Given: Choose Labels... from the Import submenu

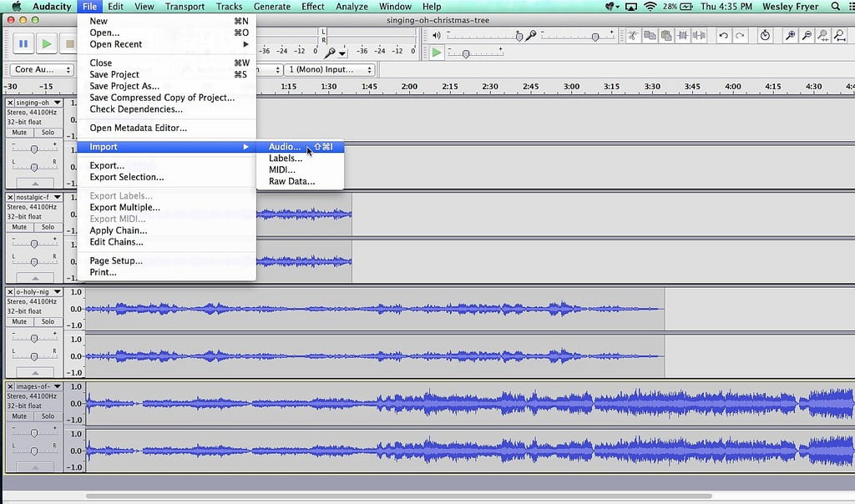Looking at the screenshot, I should tap(300, 158).
